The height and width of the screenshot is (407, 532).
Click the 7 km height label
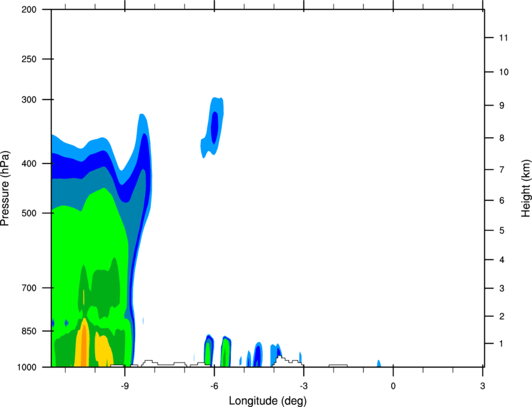coord(502,170)
